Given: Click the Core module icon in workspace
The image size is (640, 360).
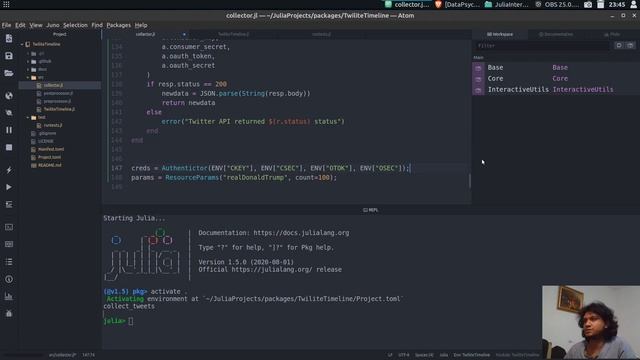Looking at the screenshot, I should click(x=478, y=79).
